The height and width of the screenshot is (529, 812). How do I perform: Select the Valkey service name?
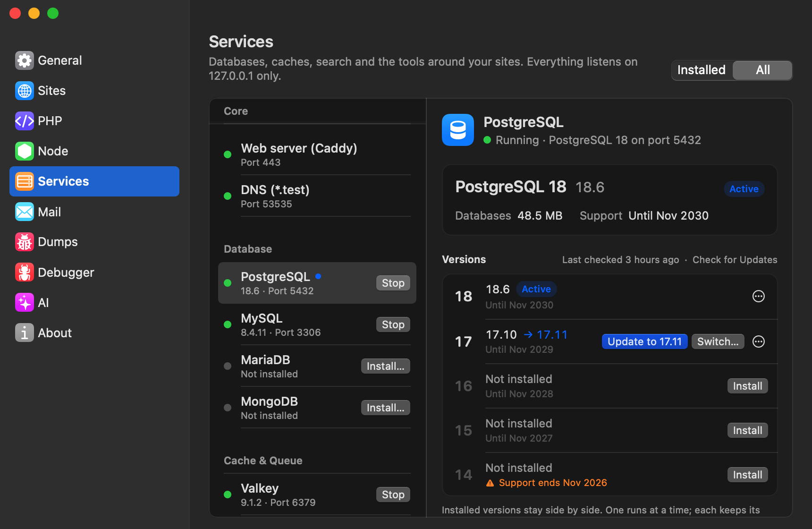260,488
